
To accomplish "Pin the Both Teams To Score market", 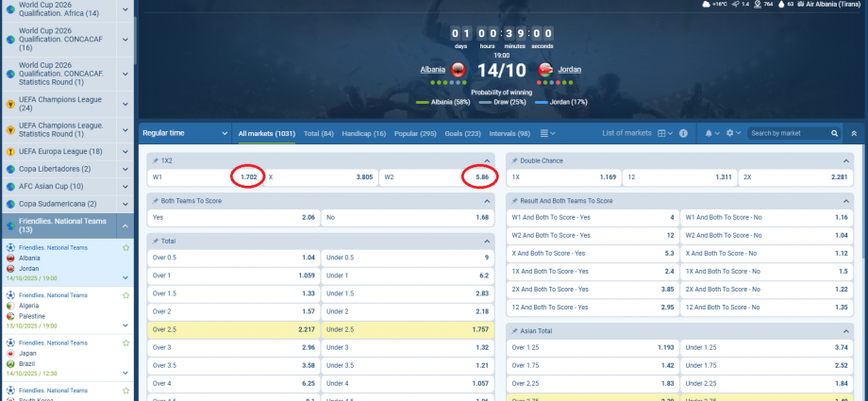I will 156,200.
